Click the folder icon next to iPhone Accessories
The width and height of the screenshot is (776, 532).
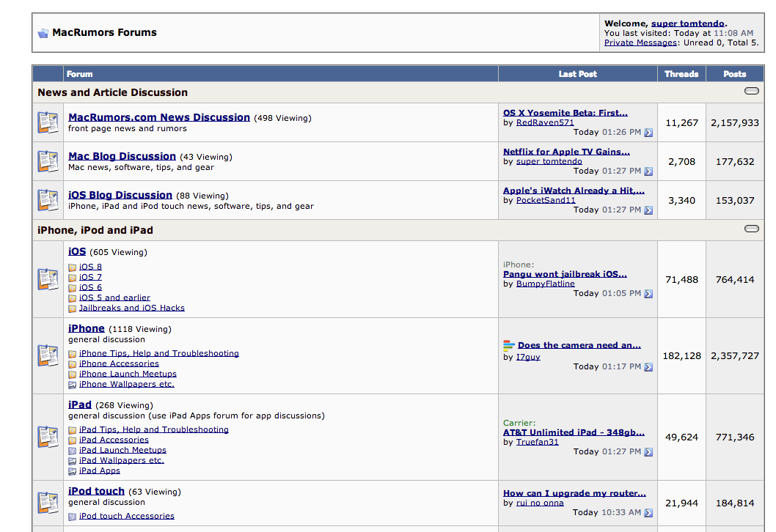[73, 364]
